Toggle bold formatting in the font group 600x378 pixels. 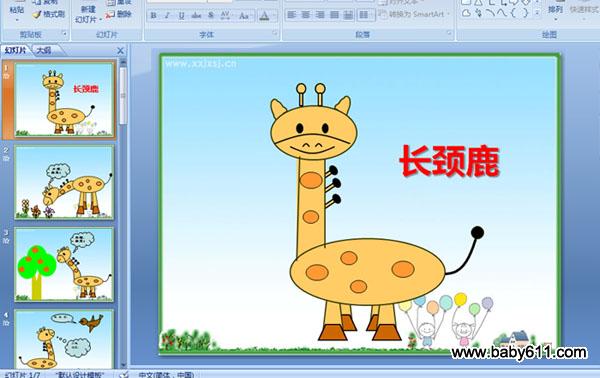coord(153,16)
